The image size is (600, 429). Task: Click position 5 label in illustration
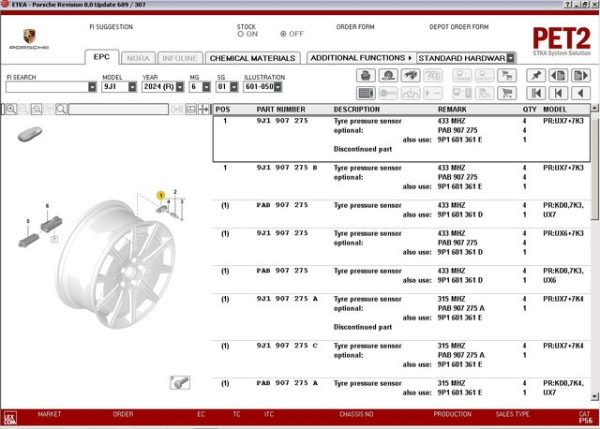(x=28, y=221)
